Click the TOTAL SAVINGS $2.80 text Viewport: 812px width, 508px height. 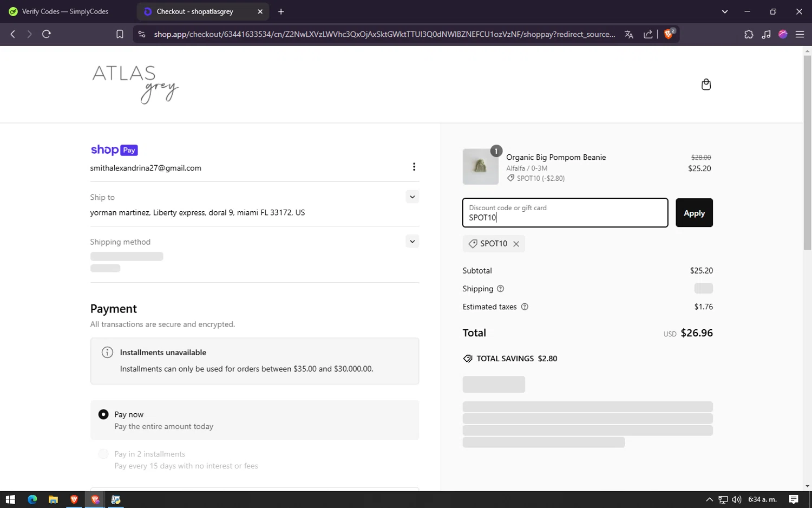(x=516, y=359)
